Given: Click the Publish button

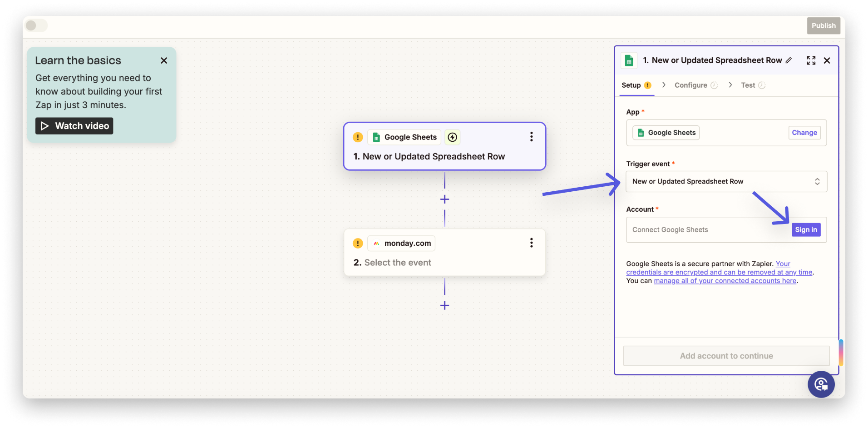Looking at the screenshot, I should pos(824,26).
